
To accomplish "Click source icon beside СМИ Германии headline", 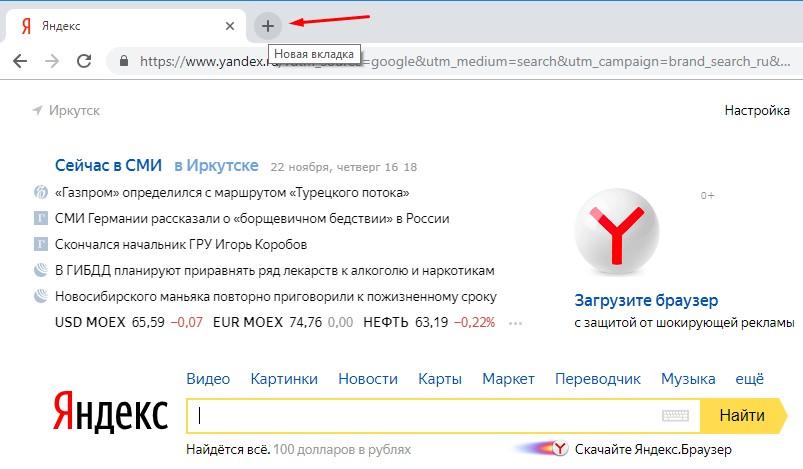I will point(40,218).
